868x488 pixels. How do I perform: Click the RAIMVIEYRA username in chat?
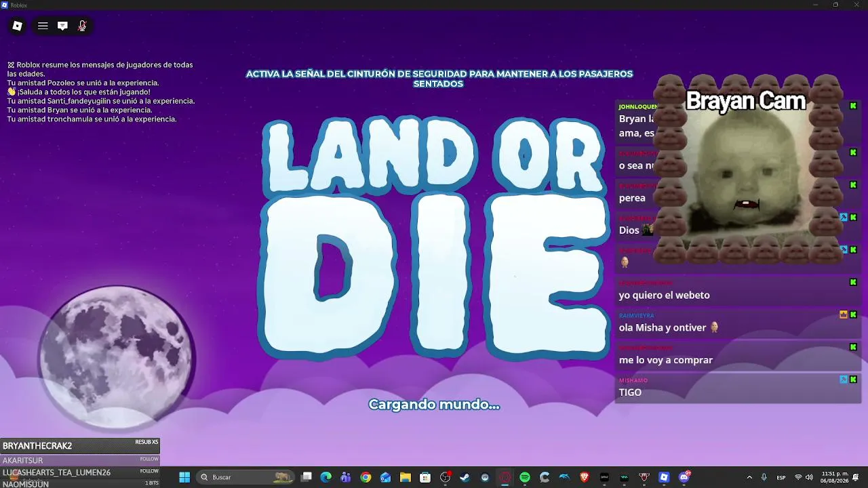636,315
